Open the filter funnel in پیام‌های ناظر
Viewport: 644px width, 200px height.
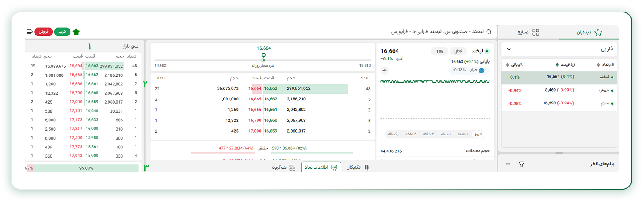tap(522, 164)
